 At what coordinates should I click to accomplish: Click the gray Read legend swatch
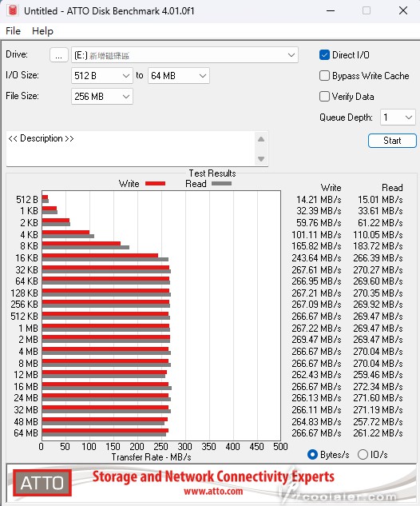tap(221, 184)
